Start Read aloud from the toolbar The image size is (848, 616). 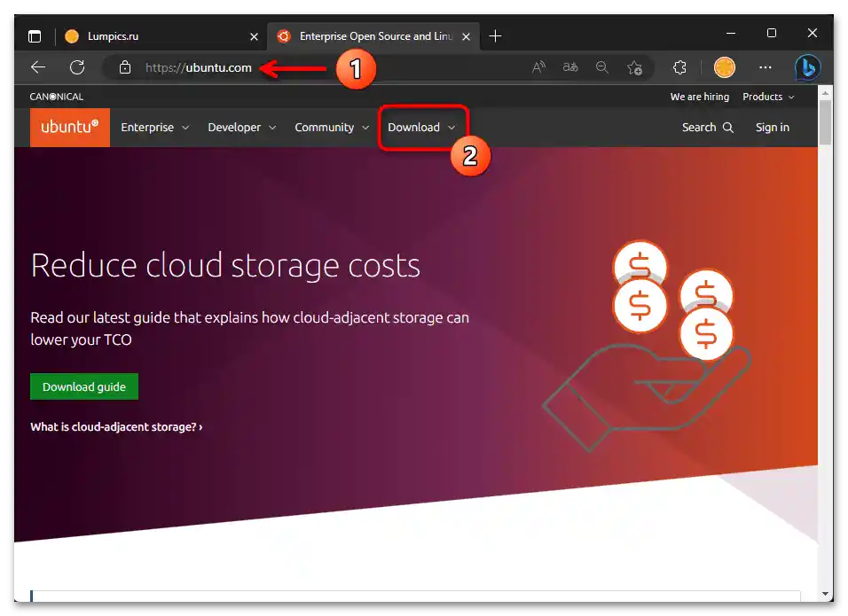coord(538,67)
